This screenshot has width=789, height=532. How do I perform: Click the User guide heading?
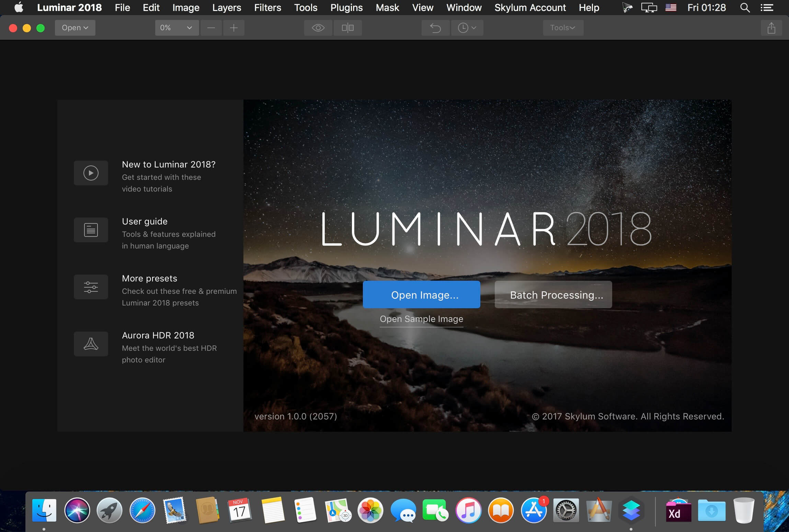pyautogui.click(x=145, y=221)
